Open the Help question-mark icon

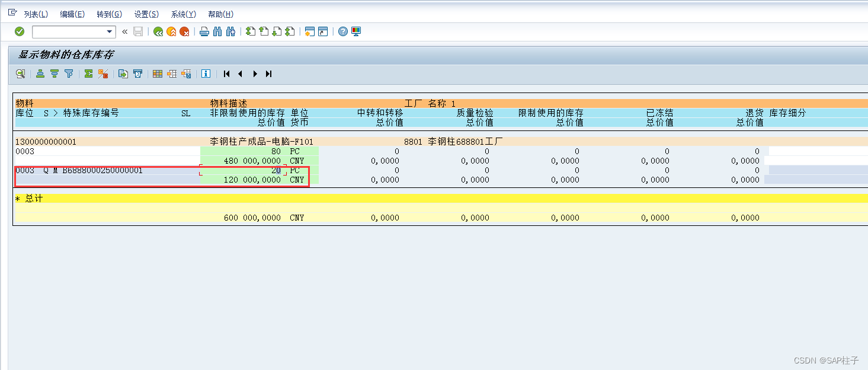pos(342,31)
